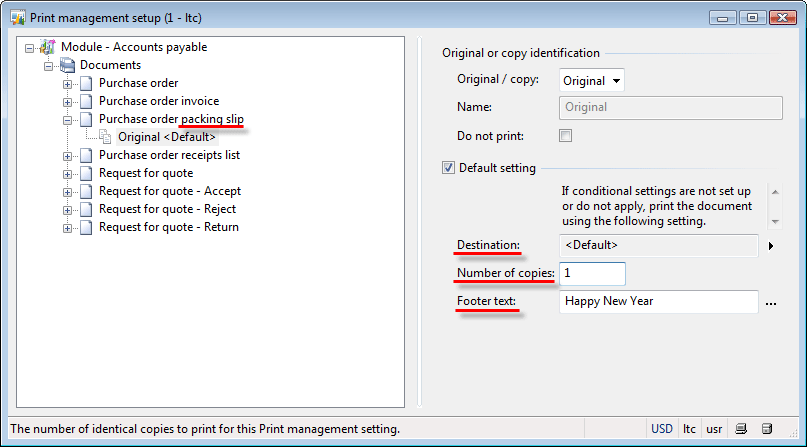
Task: Uncheck the Default setting checkbox
Action: [x=448, y=168]
